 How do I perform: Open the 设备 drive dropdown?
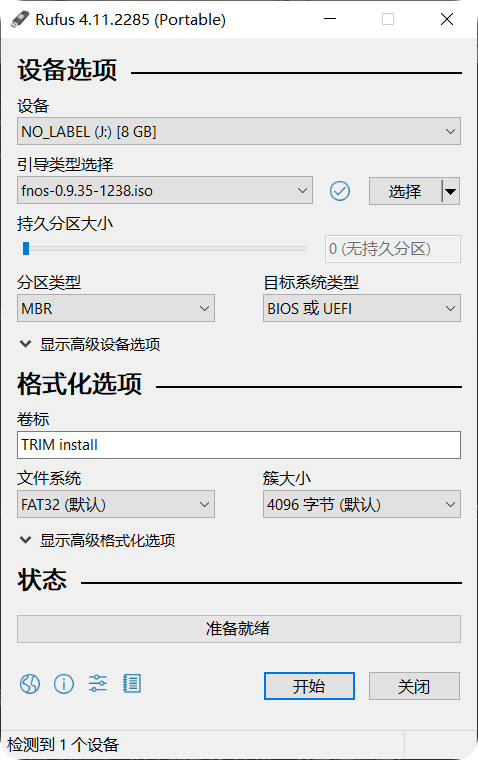pyautogui.click(x=239, y=131)
